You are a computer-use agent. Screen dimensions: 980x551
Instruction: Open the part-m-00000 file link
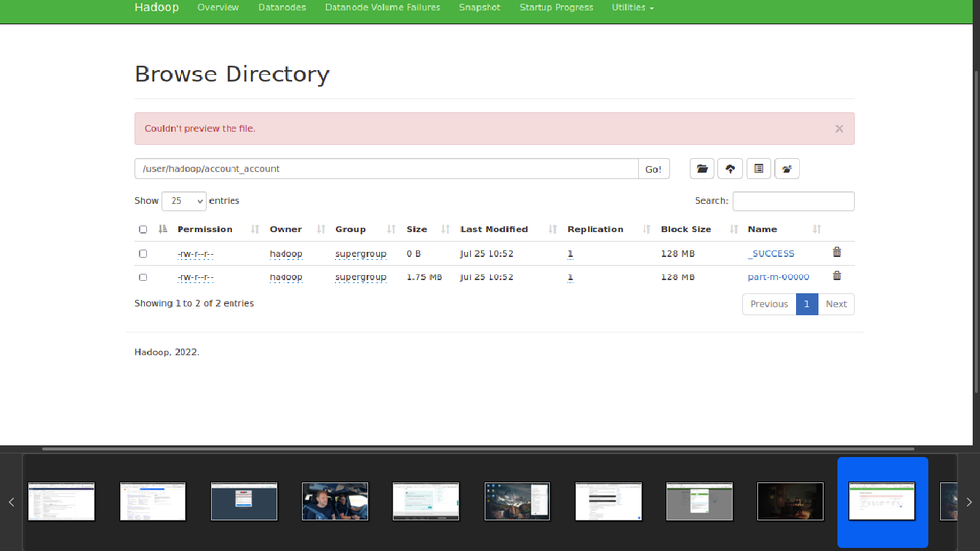[x=778, y=277]
